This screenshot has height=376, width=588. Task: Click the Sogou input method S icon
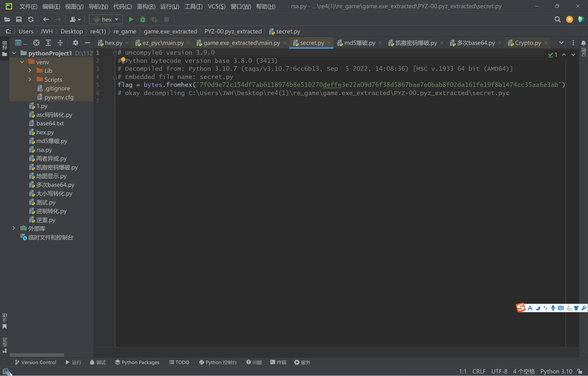pyautogui.click(x=521, y=308)
